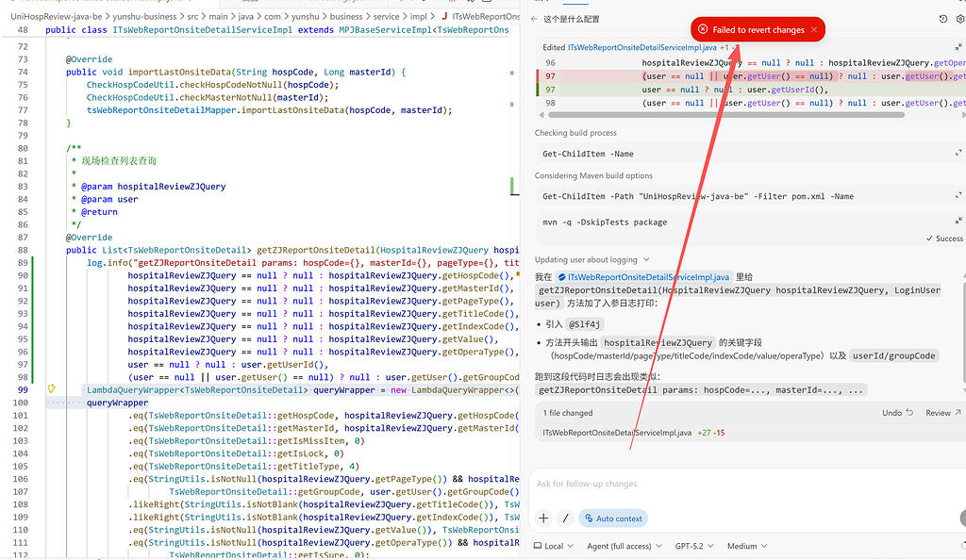
Task: Click the mvn -q -DskipTests package command
Action: [x=605, y=222]
